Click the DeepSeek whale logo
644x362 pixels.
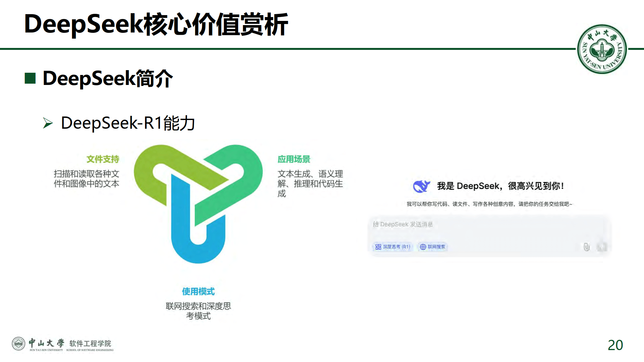pos(421,186)
